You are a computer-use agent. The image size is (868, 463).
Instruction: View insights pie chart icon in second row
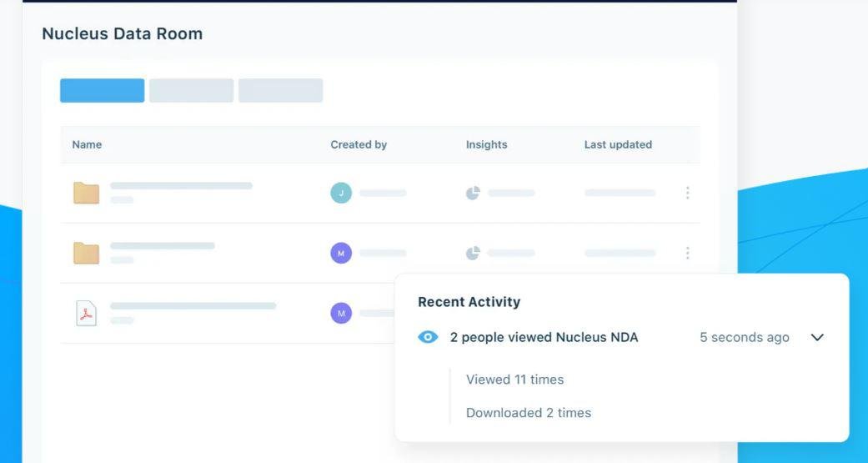pos(473,253)
